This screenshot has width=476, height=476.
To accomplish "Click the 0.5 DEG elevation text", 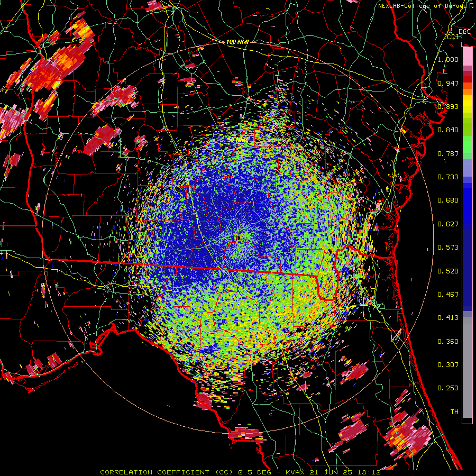I will 255,472.
